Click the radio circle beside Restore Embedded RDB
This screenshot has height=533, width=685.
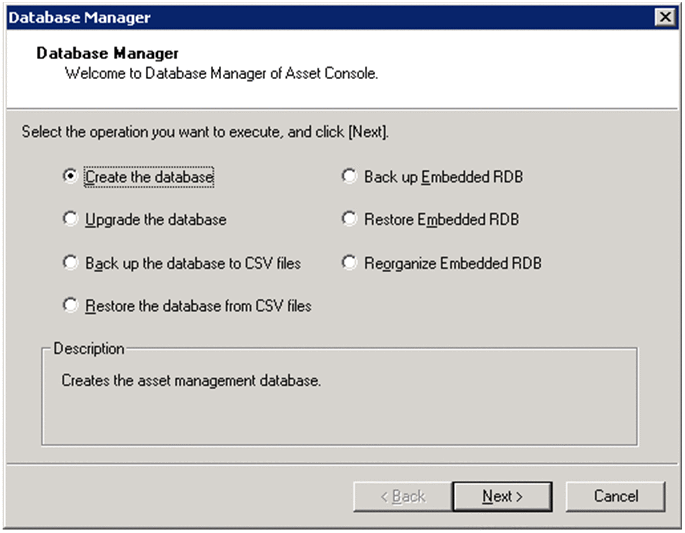(x=349, y=219)
